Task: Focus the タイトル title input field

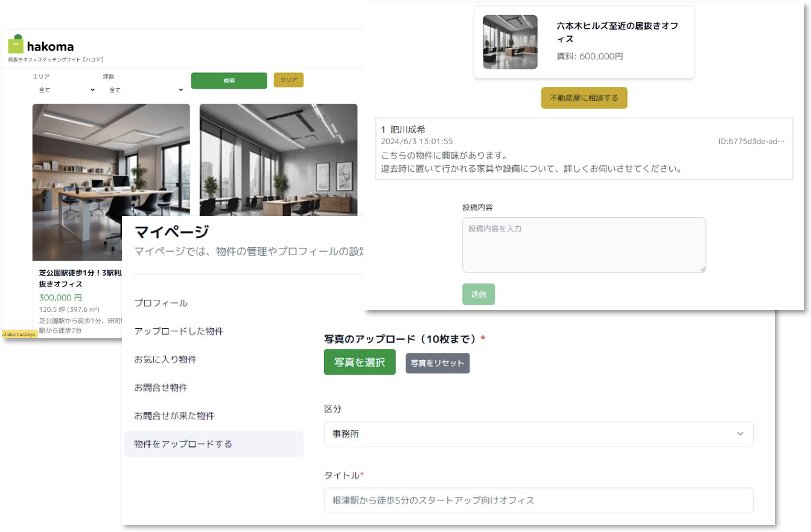Action: (538, 500)
